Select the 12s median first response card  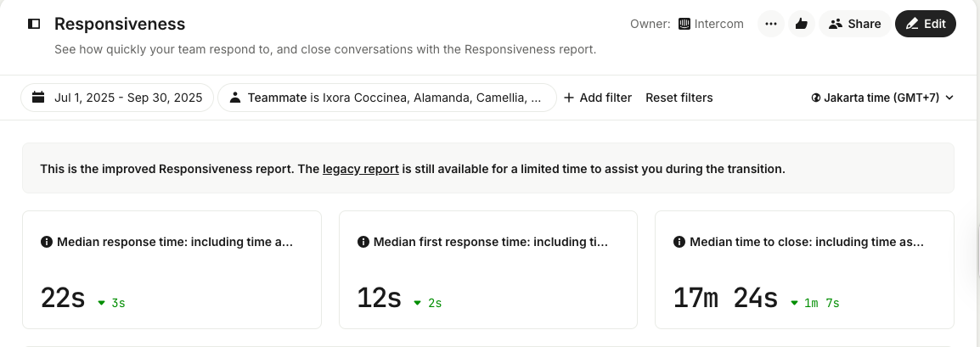pyautogui.click(x=488, y=270)
